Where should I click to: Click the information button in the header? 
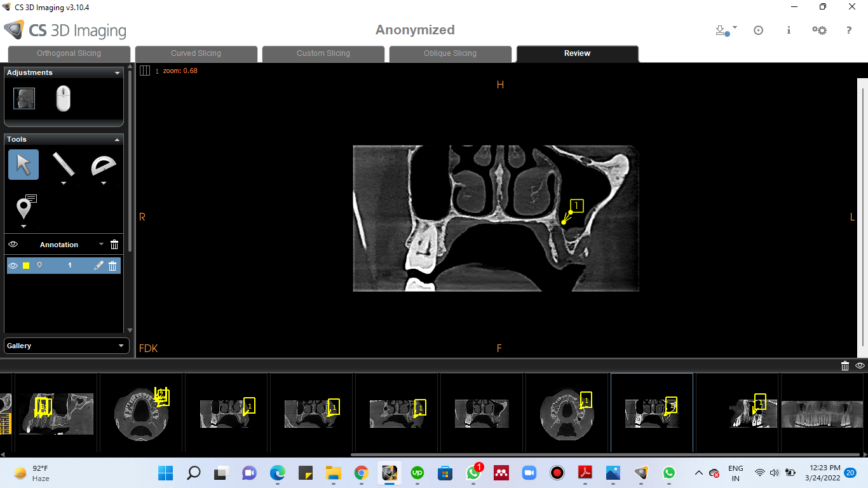click(x=789, y=30)
